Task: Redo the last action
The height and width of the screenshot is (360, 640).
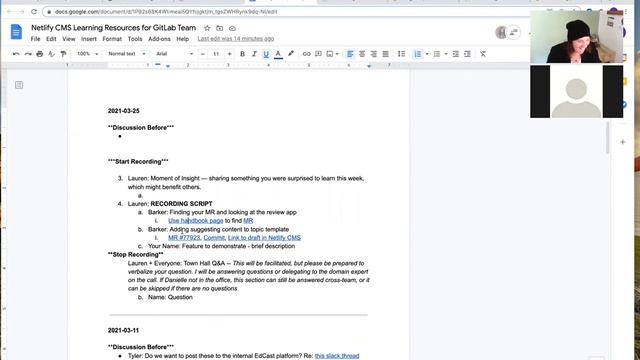Action: [28, 54]
